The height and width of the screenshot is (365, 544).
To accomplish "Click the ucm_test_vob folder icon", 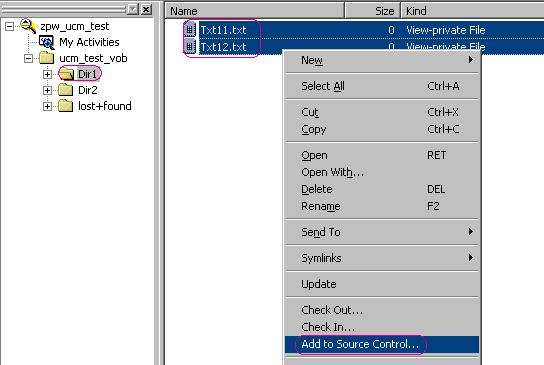I will 46,58.
